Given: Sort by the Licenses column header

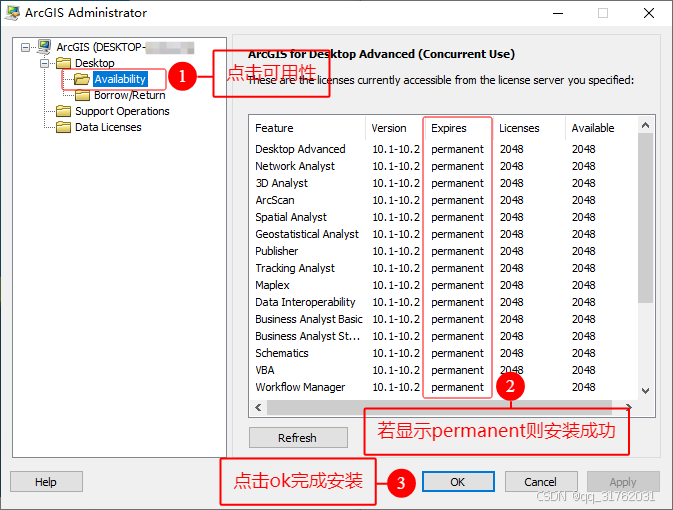Looking at the screenshot, I should 529,128.
